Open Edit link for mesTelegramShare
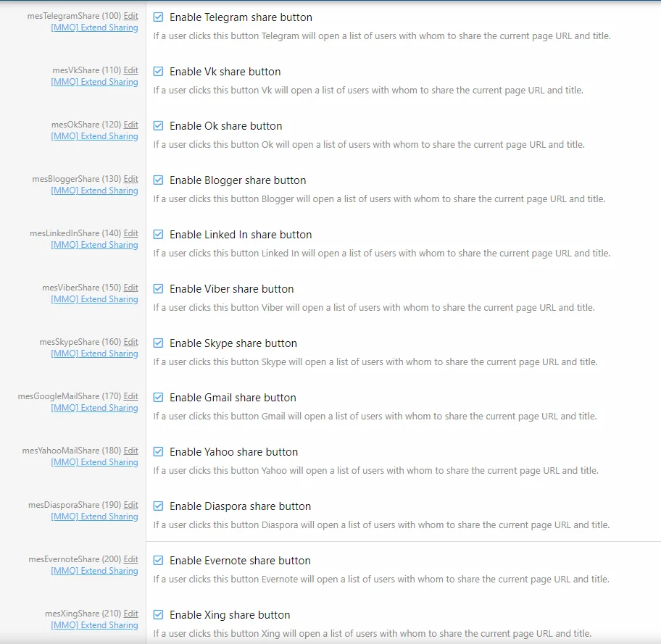Screen dimensions: 661x644 pyautogui.click(x=130, y=16)
